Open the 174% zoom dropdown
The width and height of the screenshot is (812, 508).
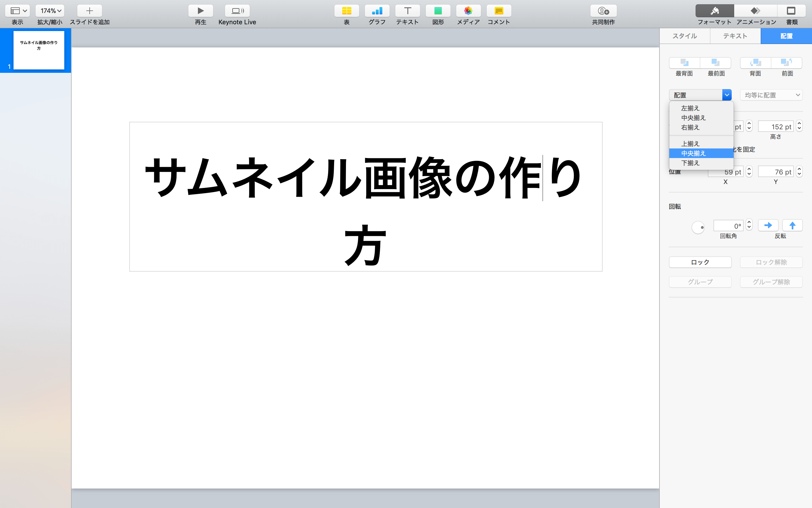[50, 11]
